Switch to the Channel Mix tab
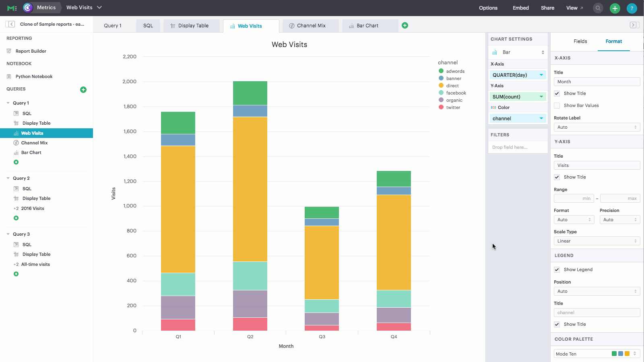 (311, 26)
